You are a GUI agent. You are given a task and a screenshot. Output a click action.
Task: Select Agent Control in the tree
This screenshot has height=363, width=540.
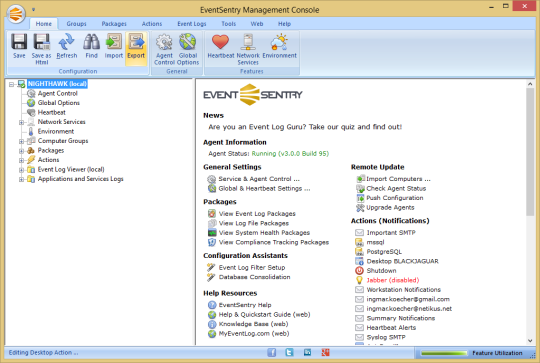click(58, 93)
